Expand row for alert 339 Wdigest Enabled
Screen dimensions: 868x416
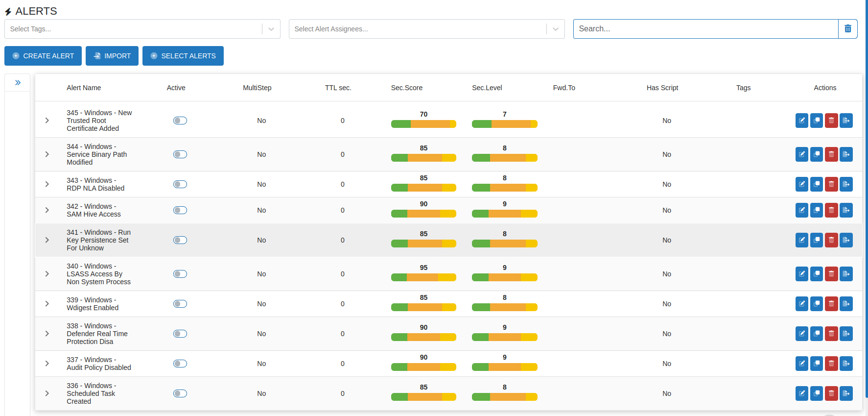[x=47, y=304]
